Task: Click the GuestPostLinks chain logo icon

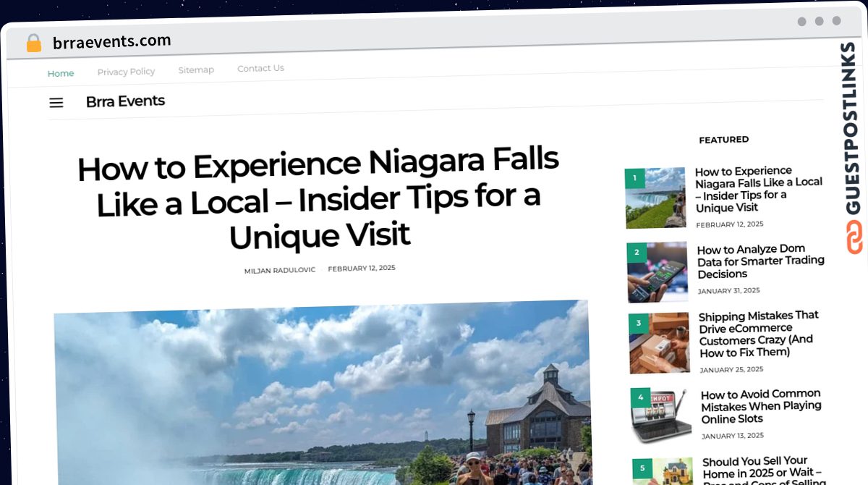Action: [854, 237]
